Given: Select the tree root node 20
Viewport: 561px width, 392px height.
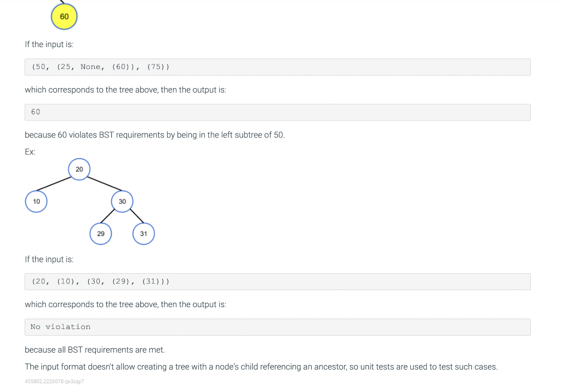Looking at the screenshot, I should point(79,169).
